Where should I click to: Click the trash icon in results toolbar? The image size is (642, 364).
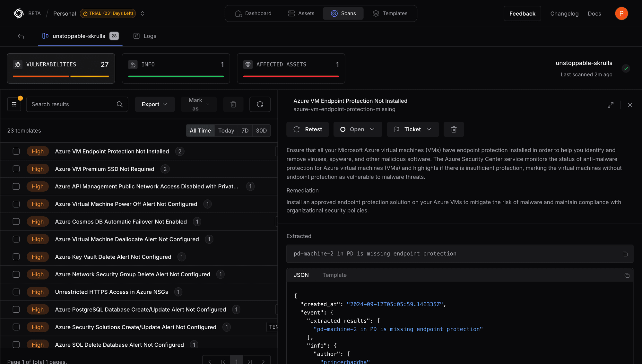(x=233, y=104)
